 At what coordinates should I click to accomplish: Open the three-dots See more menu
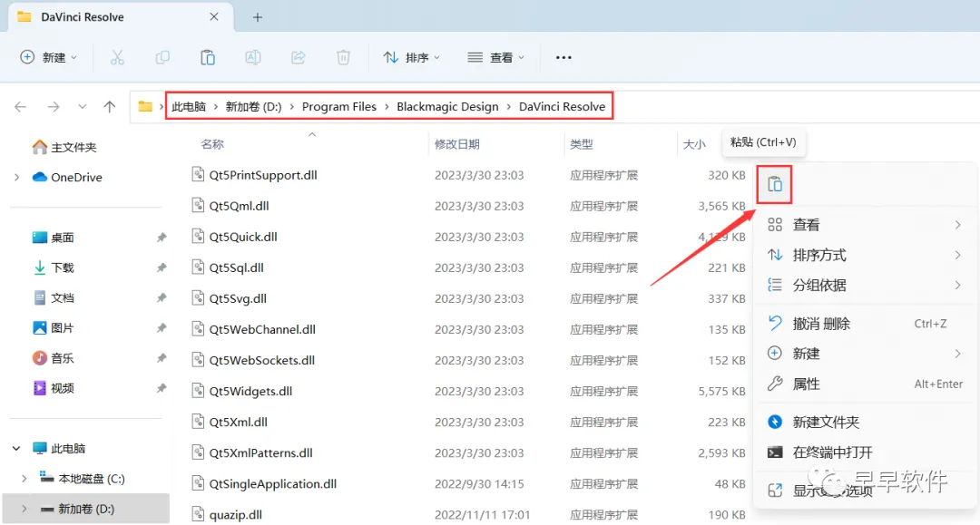click(563, 57)
